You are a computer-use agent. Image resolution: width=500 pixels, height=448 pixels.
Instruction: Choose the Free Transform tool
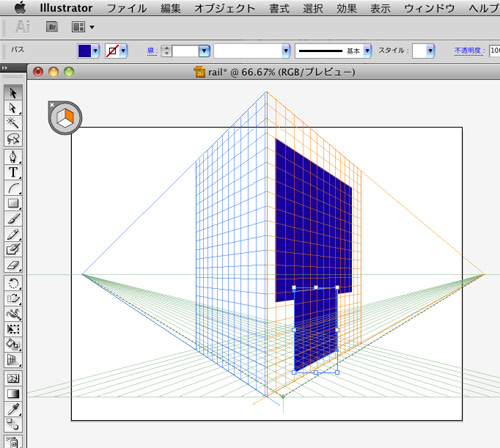point(13,329)
